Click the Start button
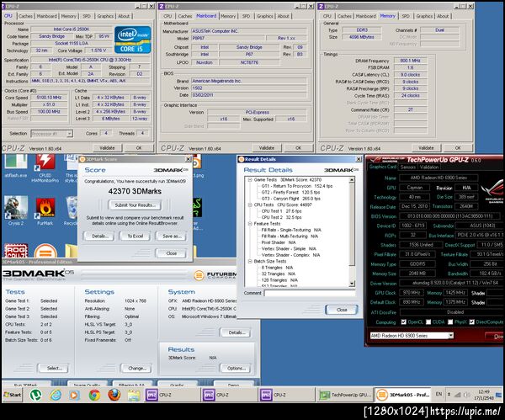 click(x=12, y=395)
